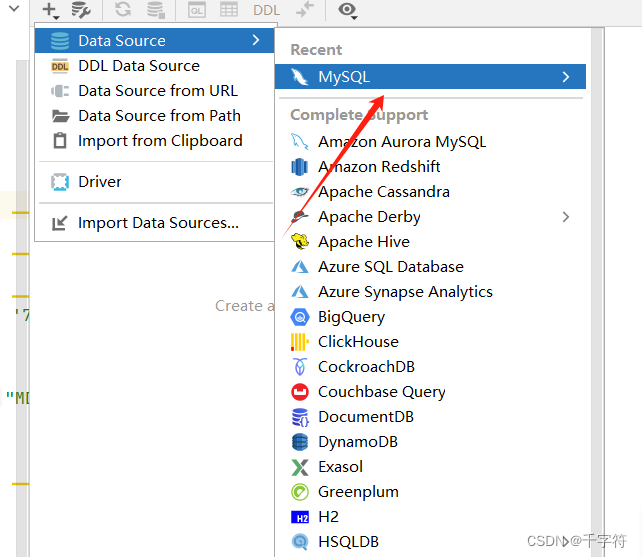The height and width of the screenshot is (557, 642).
Task: Choose Data Source from URL
Action: click(x=154, y=91)
